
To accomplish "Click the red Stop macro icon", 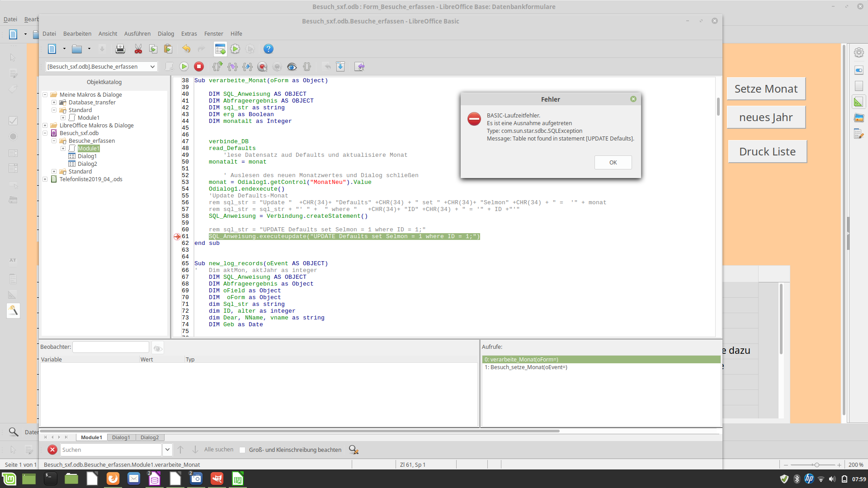I will (x=199, y=67).
